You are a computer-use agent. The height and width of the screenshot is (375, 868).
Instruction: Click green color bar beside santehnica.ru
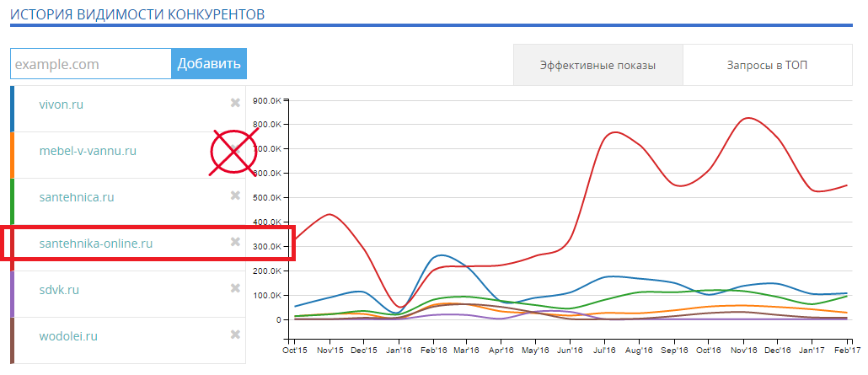coord(12,201)
